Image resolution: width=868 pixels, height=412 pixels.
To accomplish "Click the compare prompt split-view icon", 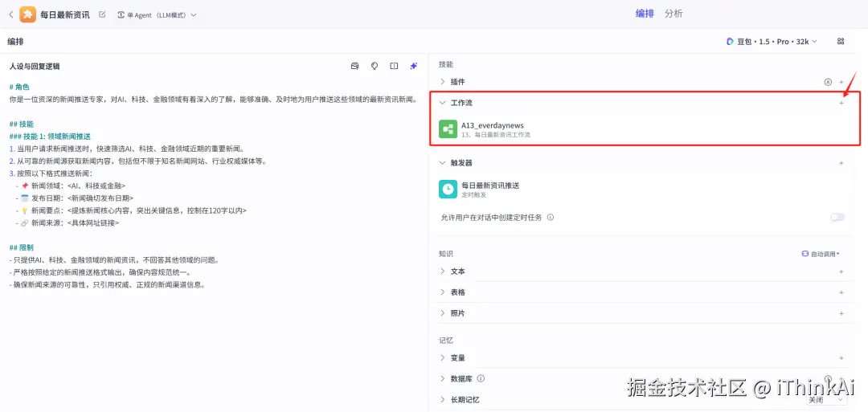I will click(394, 66).
